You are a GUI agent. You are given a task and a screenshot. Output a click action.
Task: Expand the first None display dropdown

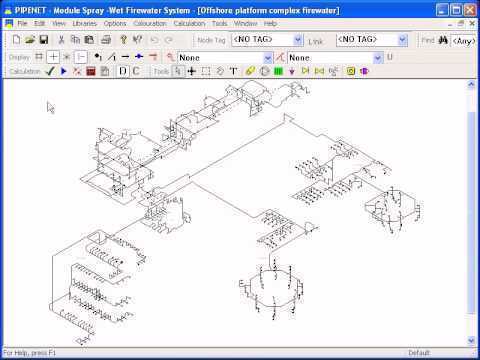pyautogui.click(x=268, y=58)
